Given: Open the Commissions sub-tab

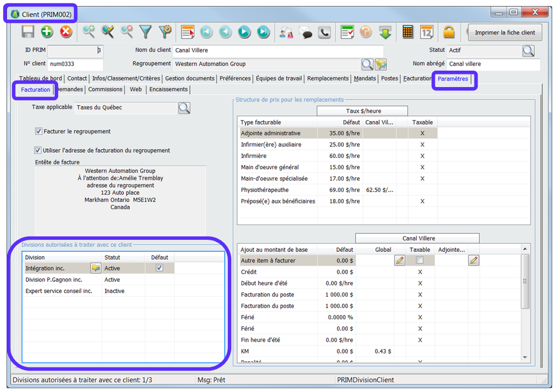Looking at the screenshot, I should coord(105,90).
